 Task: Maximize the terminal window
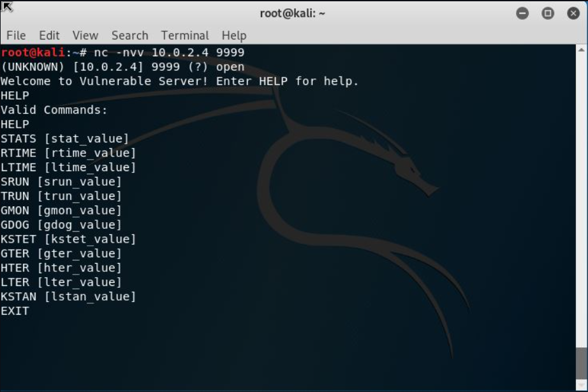(547, 13)
